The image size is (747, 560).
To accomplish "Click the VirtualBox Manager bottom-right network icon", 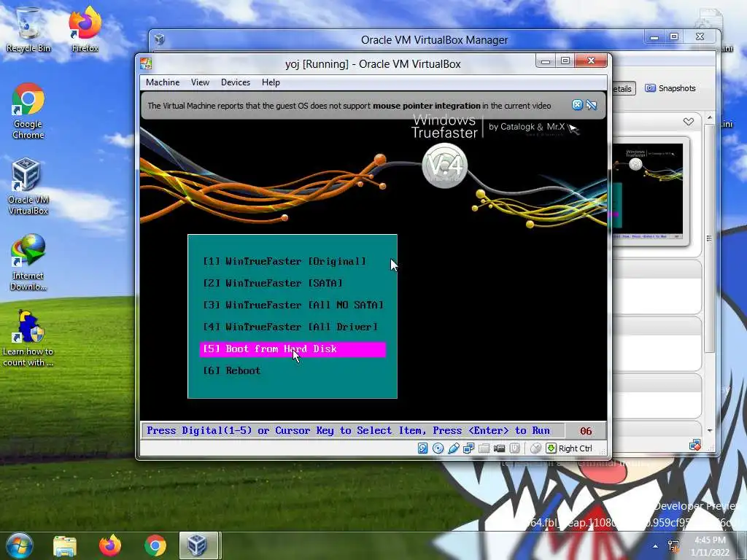I will tap(694, 446).
